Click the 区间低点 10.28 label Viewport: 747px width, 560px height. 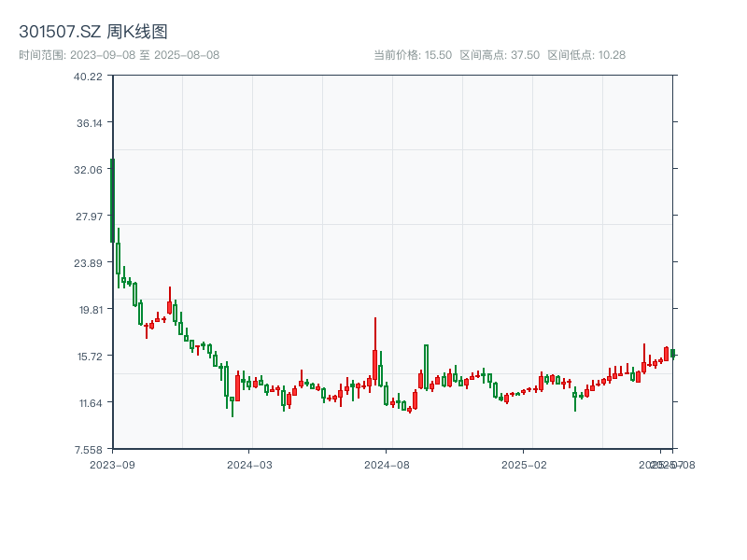click(x=586, y=55)
